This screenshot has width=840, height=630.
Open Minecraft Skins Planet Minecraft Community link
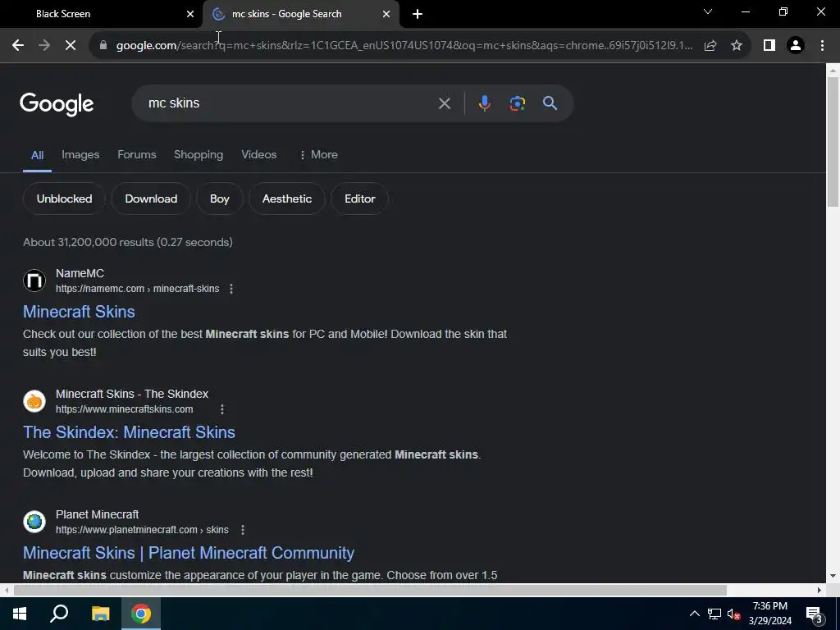pyautogui.click(x=189, y=553)
